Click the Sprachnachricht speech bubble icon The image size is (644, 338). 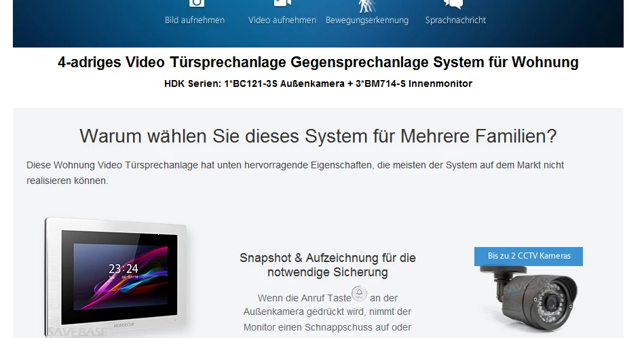[453, 4]
